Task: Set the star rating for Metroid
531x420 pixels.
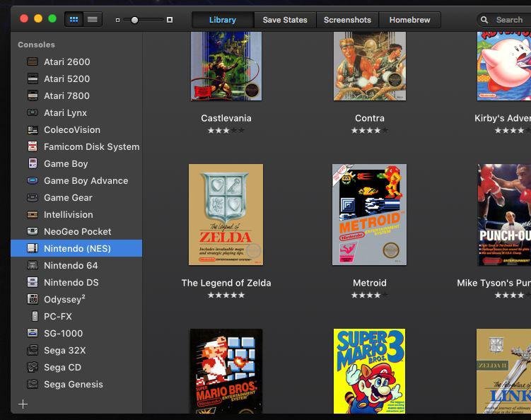Action: [369, 296]
